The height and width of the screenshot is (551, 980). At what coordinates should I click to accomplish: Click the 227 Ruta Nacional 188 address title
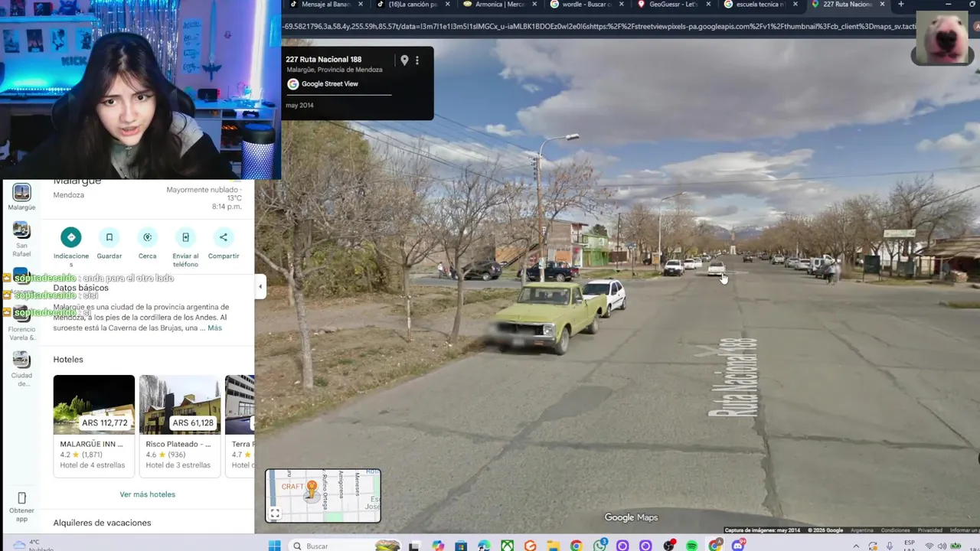tap(323, 59)
